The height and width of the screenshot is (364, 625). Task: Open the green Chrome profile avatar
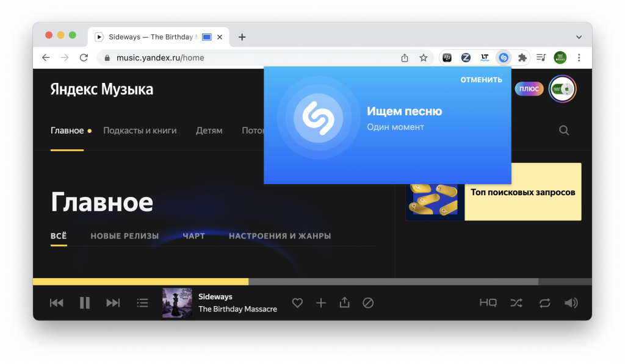(560, 58)
